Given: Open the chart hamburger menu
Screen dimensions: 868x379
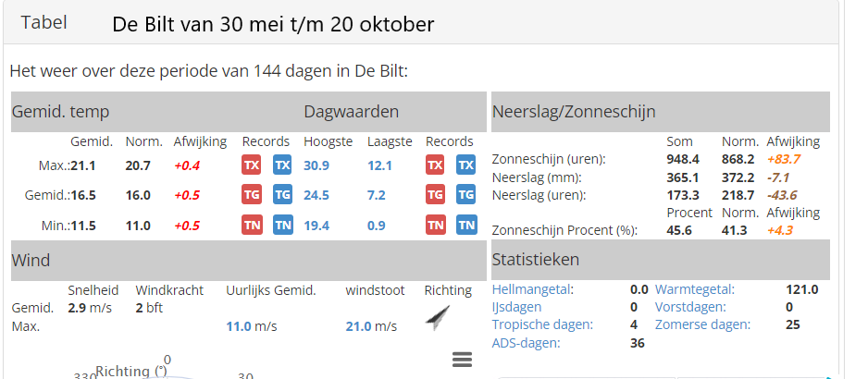Looking at the screenshot, I should (463, 360).
